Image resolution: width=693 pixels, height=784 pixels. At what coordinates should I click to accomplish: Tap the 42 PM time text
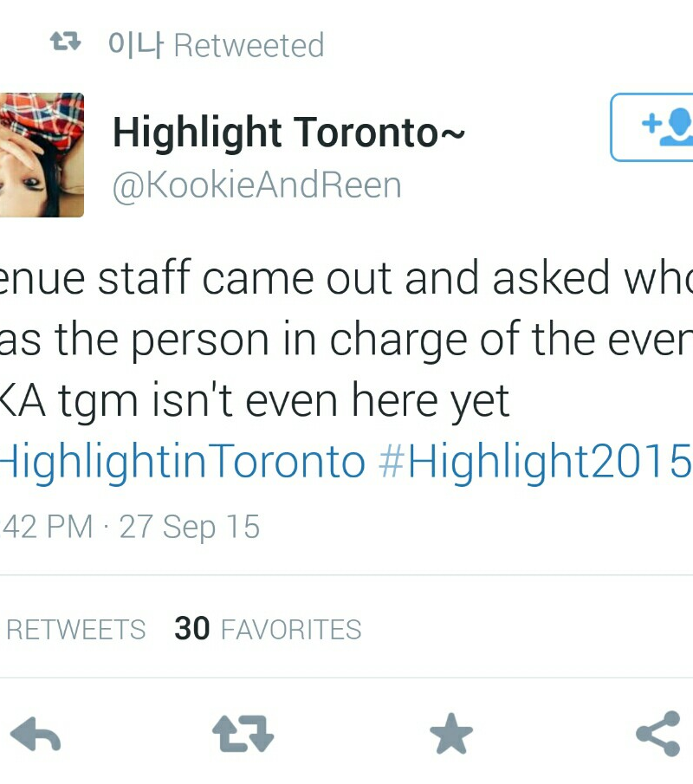[47, 527]
